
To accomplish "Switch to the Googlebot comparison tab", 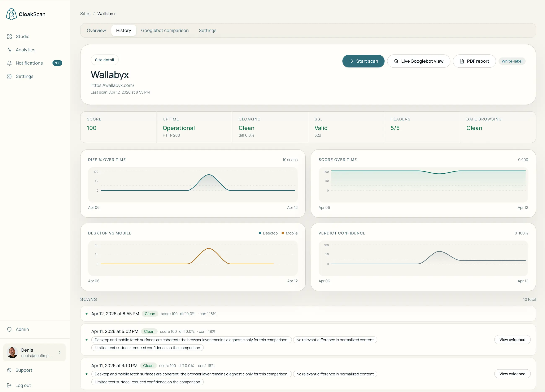I will (x=165, y=30).
